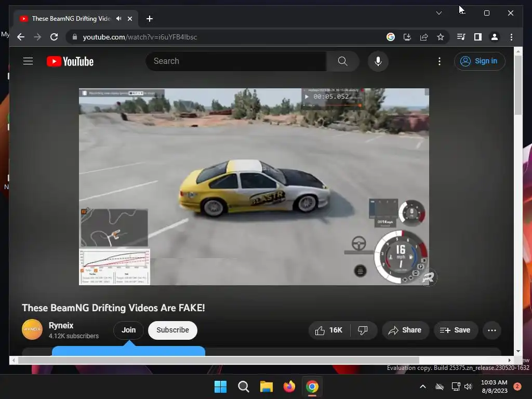Click the scroll down arrow
Screen dimensions: 532x399
(x=518, y=352)
